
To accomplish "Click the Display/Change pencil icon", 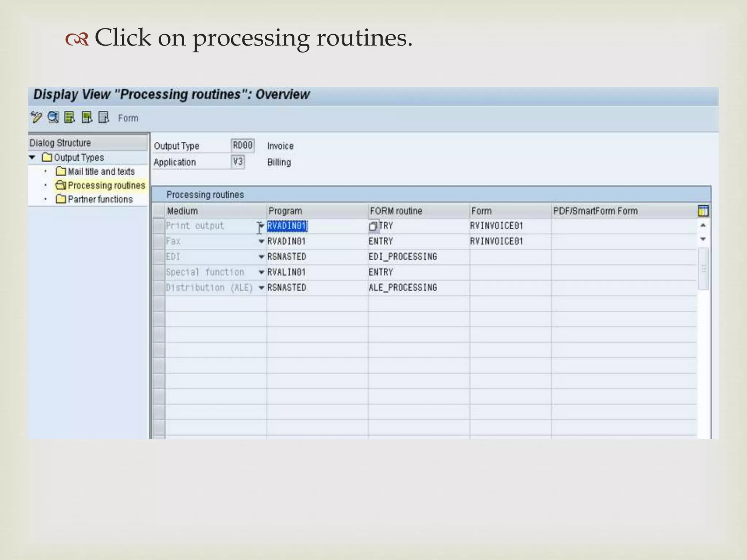I will click(x=36, y=118).
